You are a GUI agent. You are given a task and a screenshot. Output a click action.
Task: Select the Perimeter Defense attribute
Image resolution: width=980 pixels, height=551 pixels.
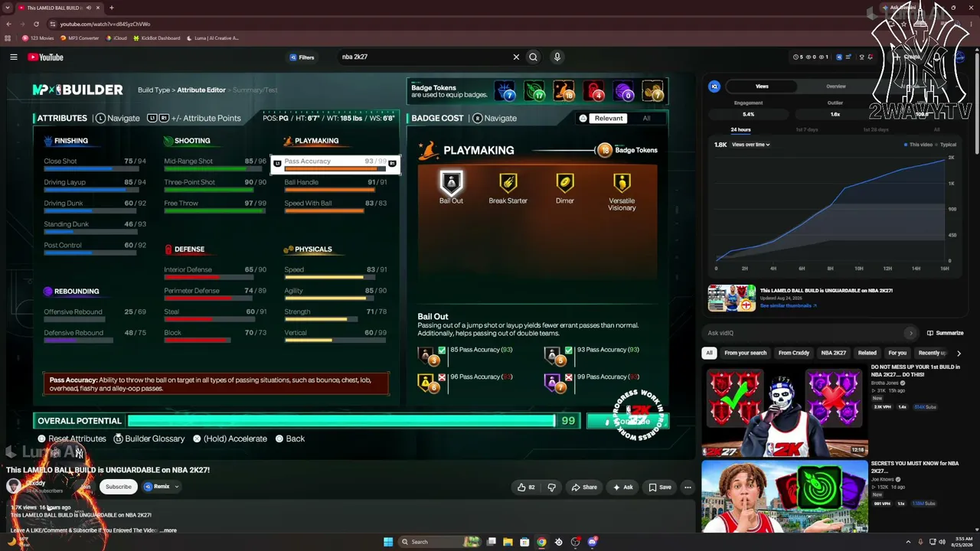click(215, 292)
